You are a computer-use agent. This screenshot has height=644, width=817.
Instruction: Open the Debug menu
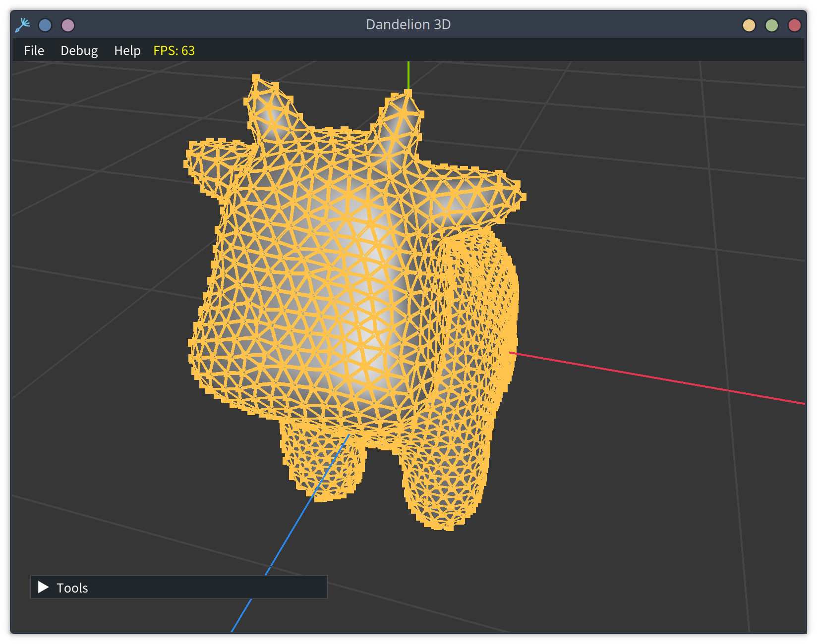(79, 51)
